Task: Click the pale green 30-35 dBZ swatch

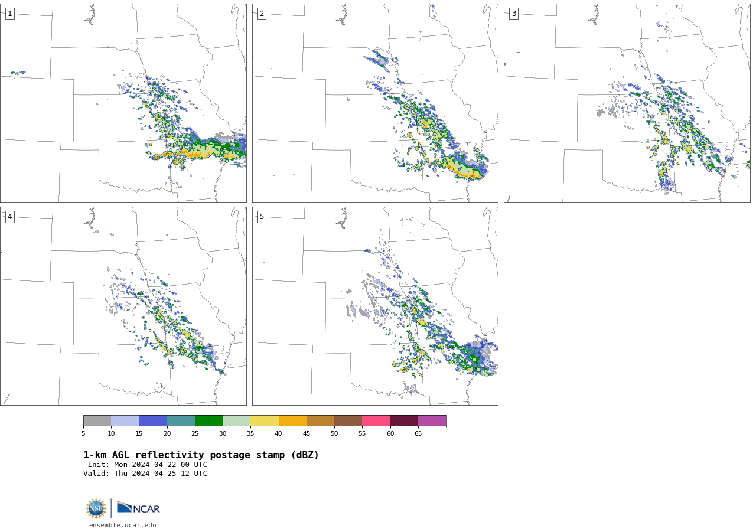Action: tap(236, 421)
